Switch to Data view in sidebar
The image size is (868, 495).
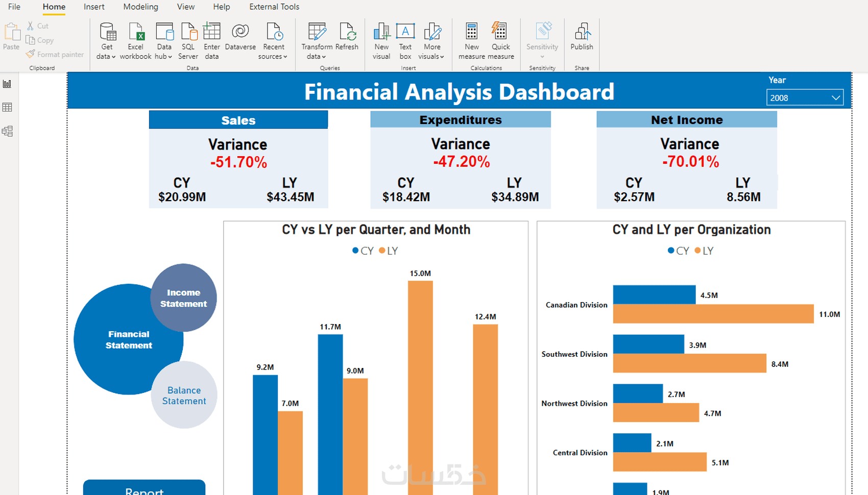7,107
